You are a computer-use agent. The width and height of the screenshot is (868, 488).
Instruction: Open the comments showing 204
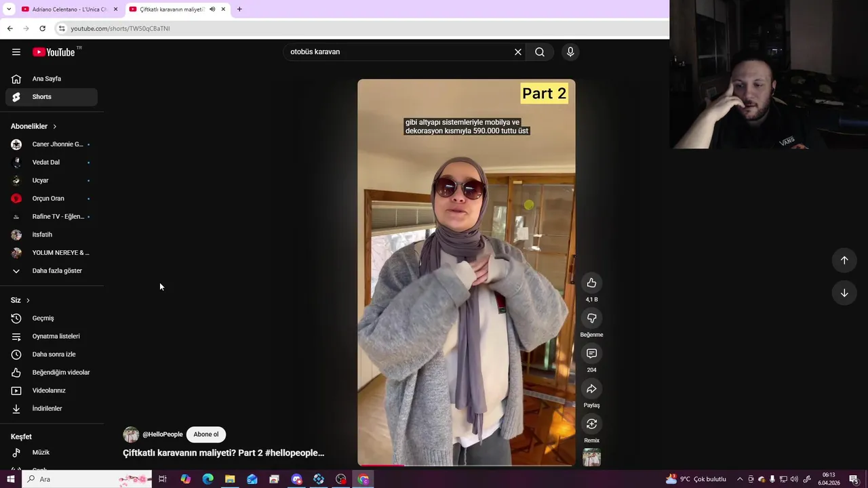(x=591, y=353)
